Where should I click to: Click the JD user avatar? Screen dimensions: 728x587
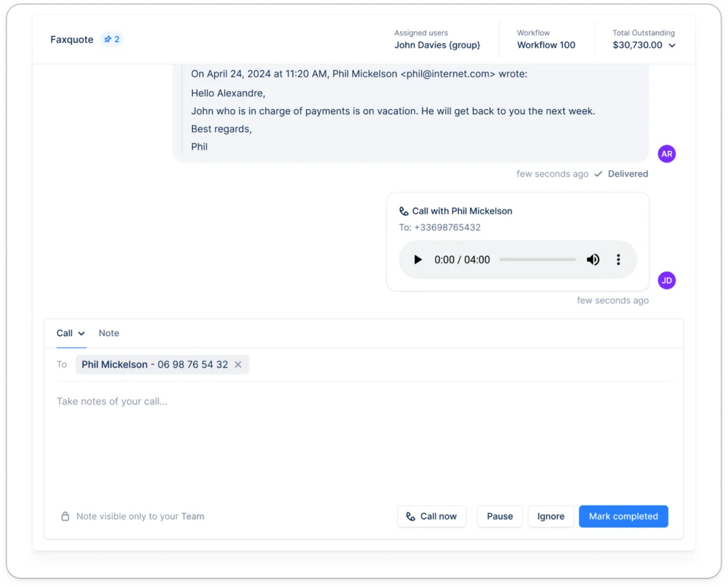click(667, 280)
